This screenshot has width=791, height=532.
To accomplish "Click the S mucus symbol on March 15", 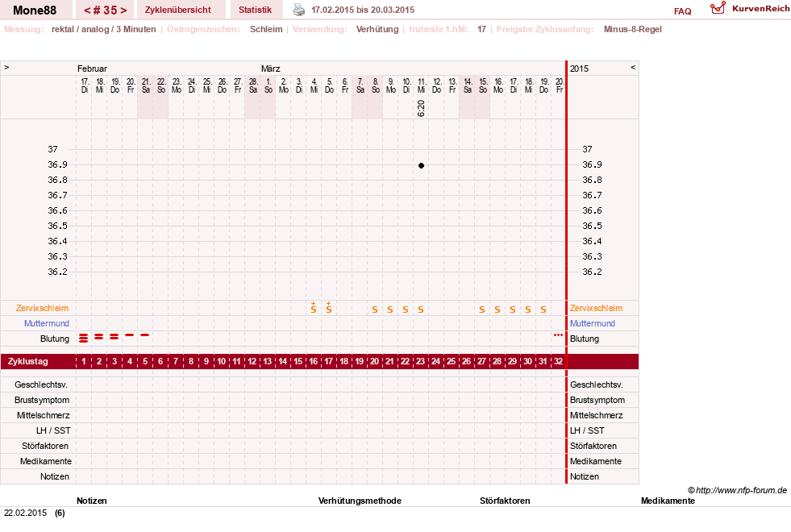I will point(481,310).
